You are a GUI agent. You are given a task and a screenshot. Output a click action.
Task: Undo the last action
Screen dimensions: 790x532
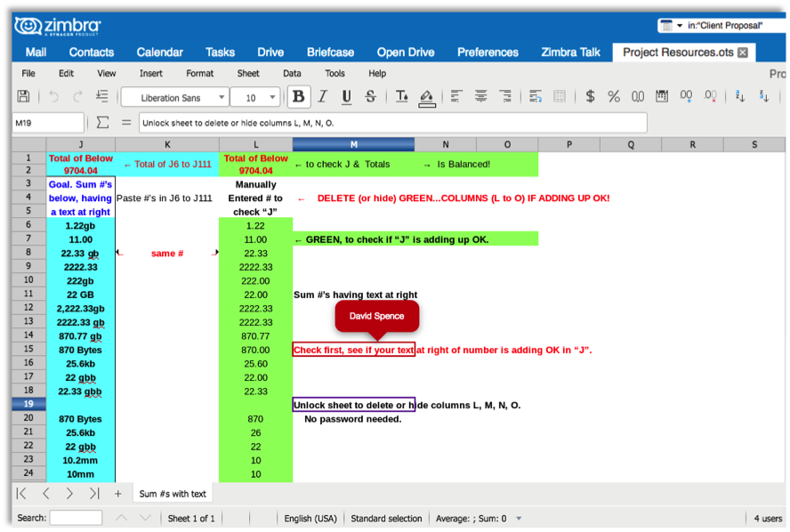[53, 96]
